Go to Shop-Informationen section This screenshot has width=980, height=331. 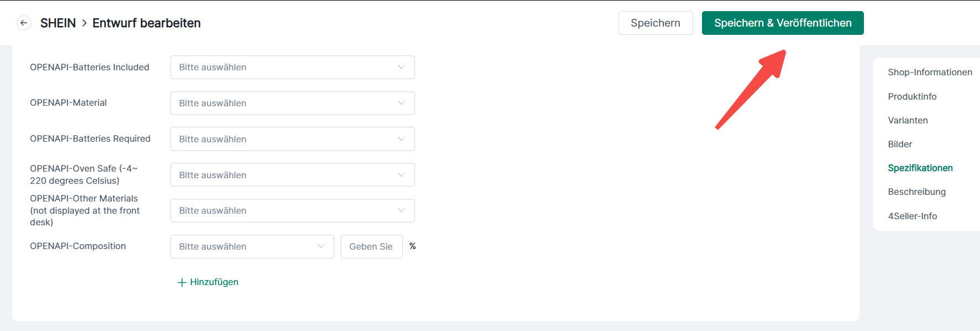(930, 73)
